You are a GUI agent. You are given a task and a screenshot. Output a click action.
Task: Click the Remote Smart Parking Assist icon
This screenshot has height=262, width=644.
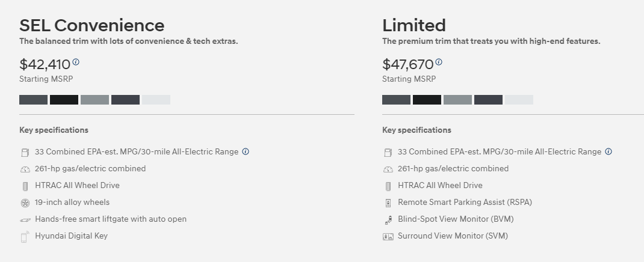[x=388, y=203]
